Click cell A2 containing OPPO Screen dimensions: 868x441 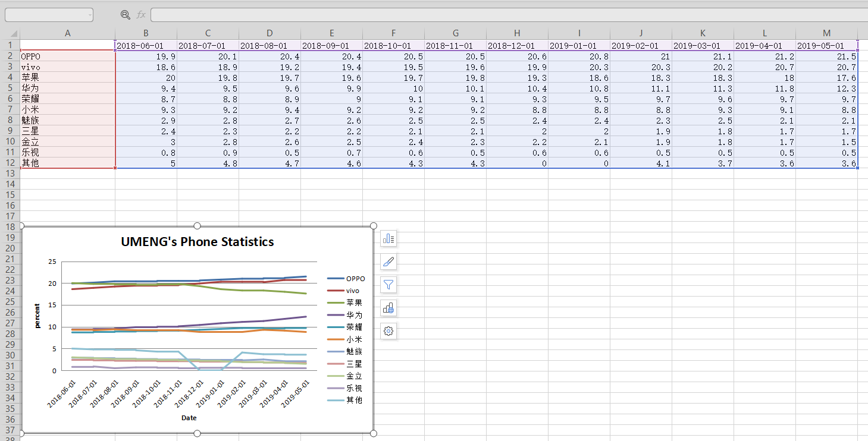point(68,56)
